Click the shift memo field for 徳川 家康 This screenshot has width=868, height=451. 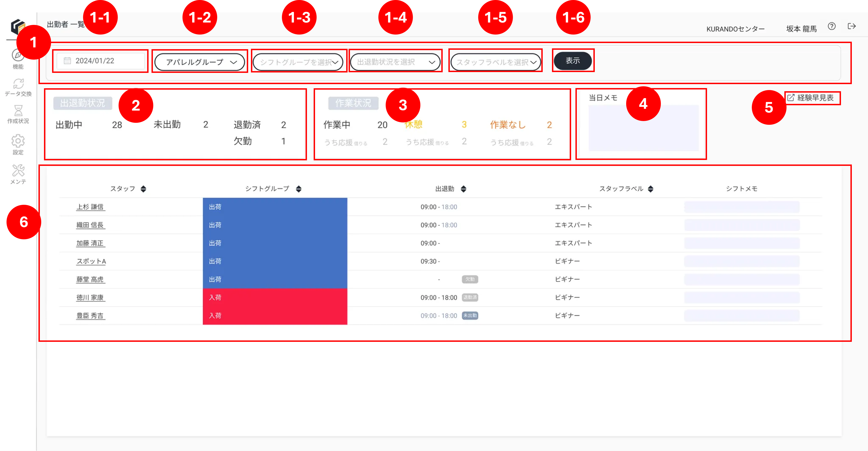coord(742,298)
